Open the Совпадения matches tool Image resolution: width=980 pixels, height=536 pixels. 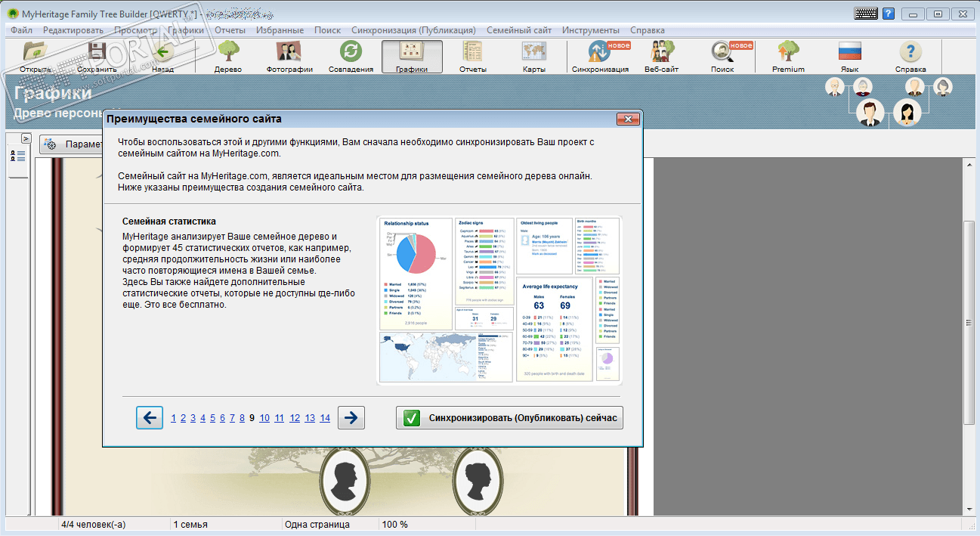click(351, 57)
